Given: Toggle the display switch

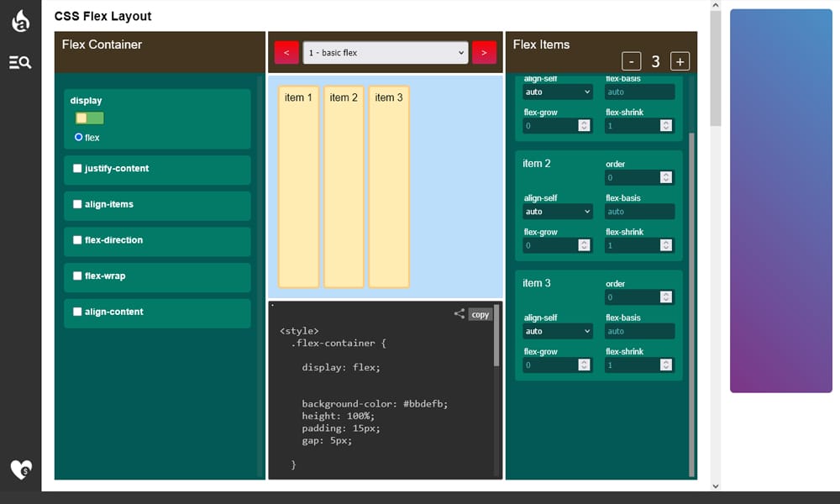Looking at the screenshot, I should point(90,118).
